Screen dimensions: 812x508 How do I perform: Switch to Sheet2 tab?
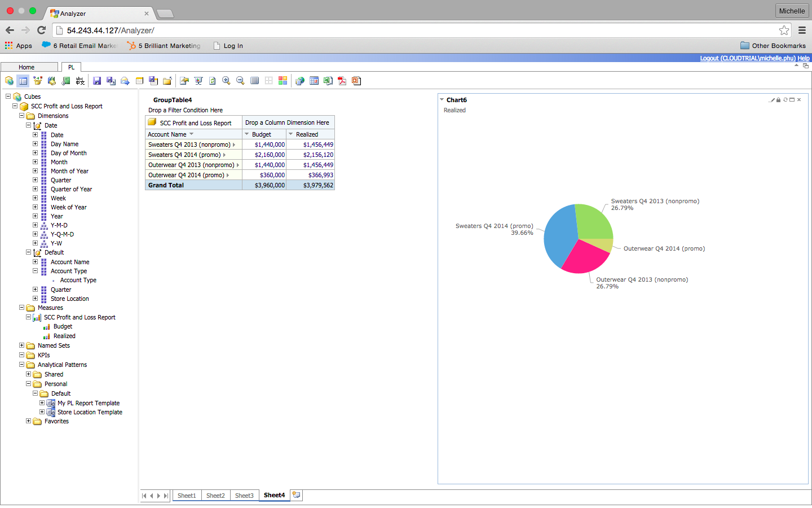point(215,496)
